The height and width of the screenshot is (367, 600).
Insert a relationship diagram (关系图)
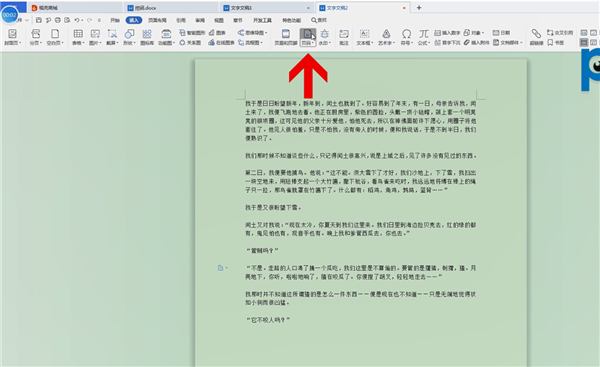[190, 42]
